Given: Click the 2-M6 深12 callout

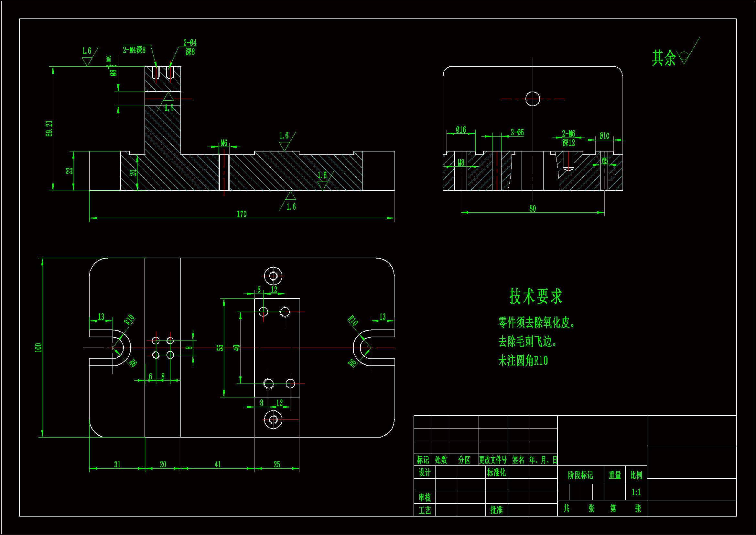Looking at the screenshot, I should tap(569, 138).
